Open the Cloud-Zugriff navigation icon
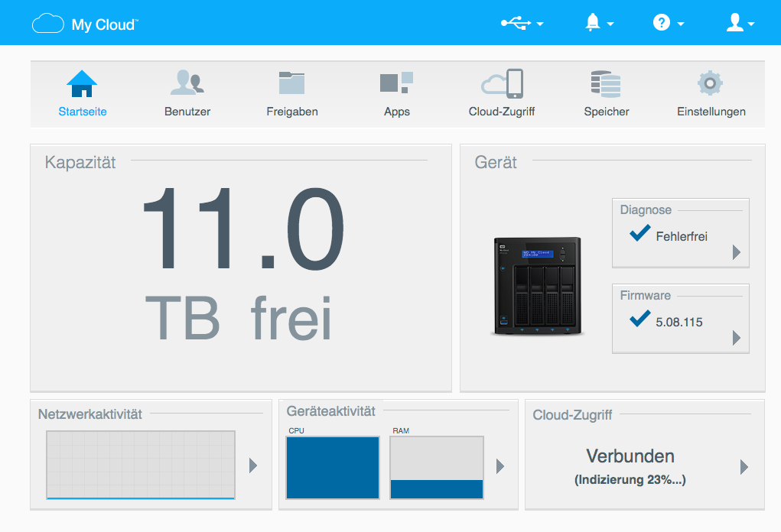This screenshot has height=532, width=781. [x=502, y=83]
